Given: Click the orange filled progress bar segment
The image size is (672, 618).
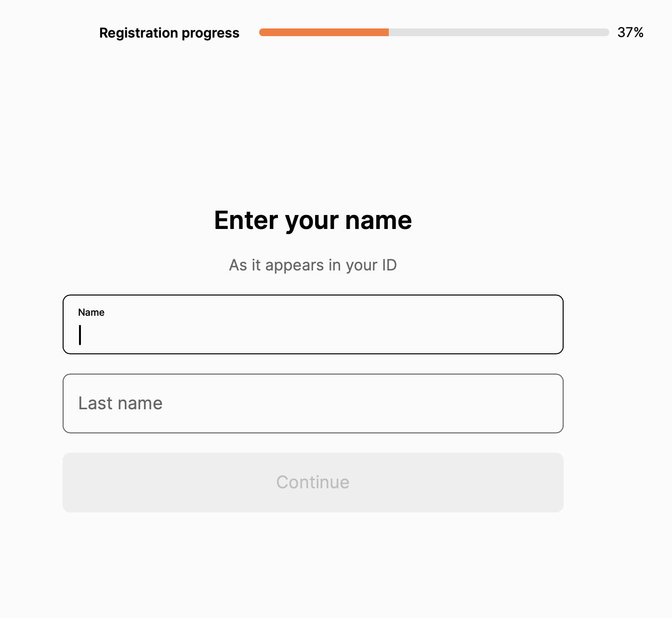Looking at the screenshot, I should (324, 32).
